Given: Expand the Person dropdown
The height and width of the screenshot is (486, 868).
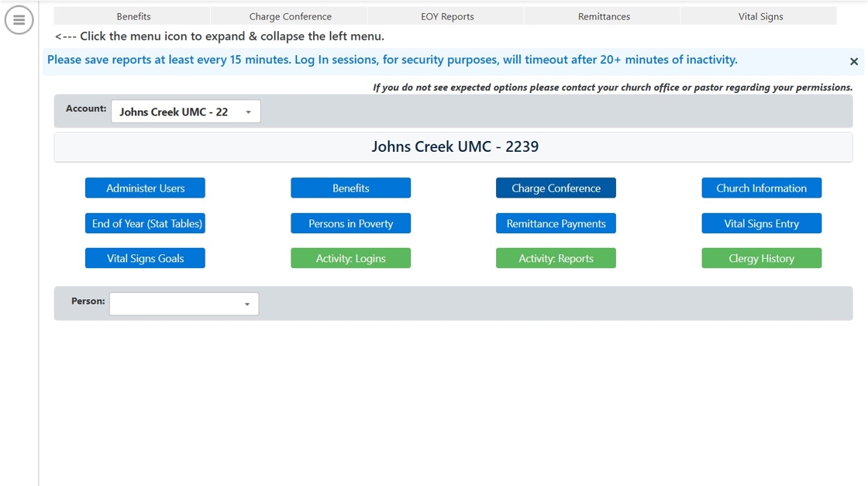Looking at the screenshot, I should [184, 304].
